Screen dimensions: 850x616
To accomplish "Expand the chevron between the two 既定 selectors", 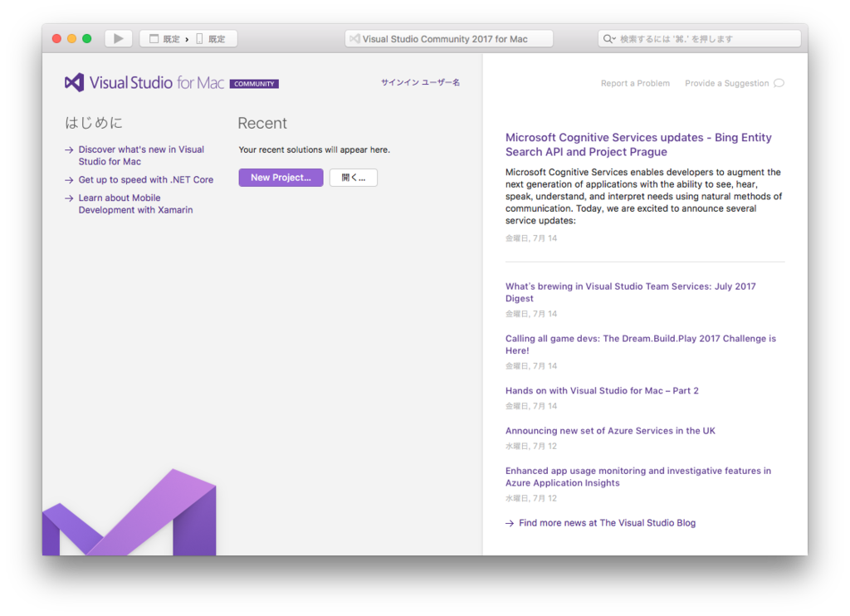I will (187, 38).
